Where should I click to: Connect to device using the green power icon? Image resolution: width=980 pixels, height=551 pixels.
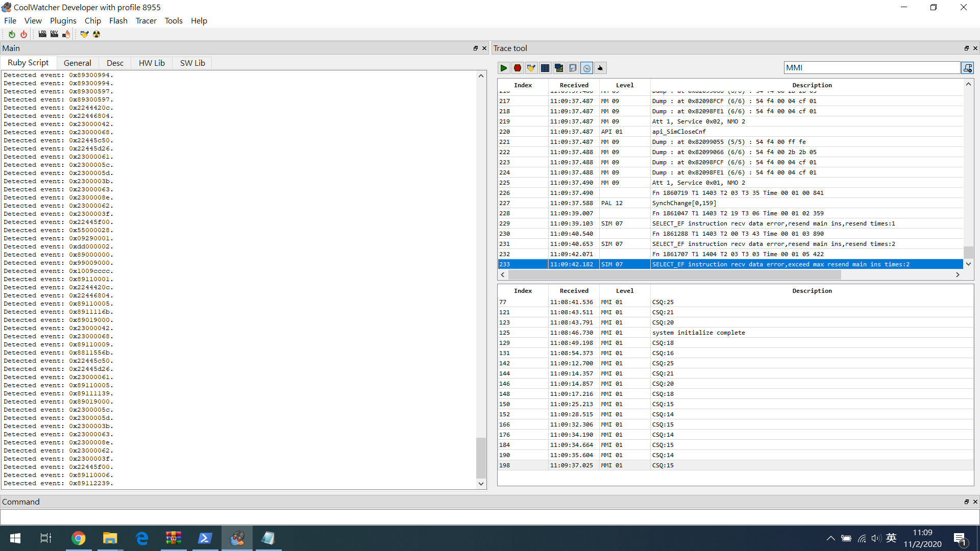[11, 34]
